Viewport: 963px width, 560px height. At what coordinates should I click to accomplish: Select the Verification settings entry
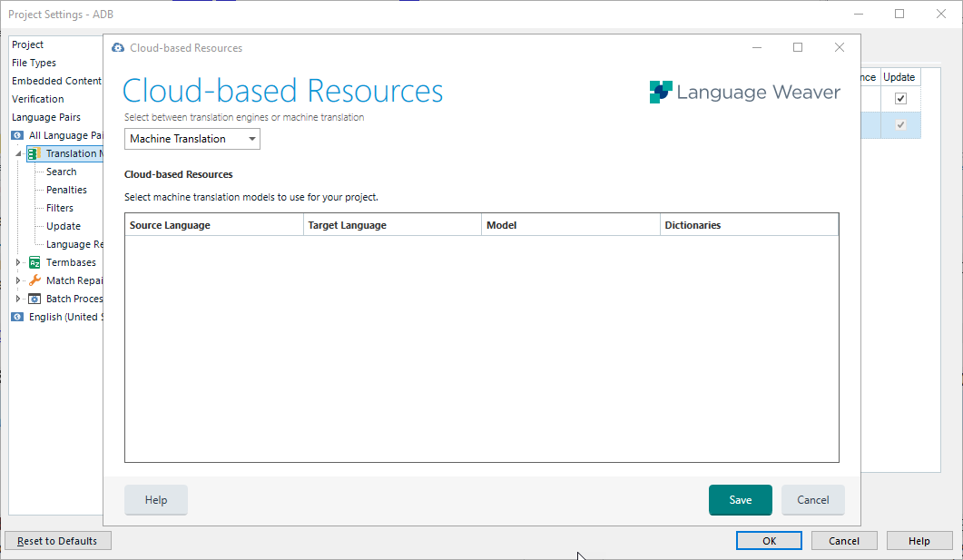(39, 98)
